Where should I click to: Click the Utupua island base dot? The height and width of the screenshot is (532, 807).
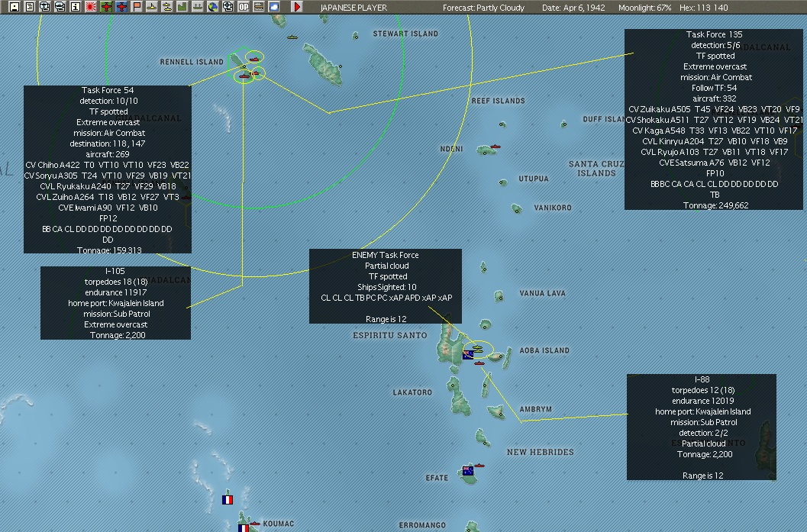(x=503, y=182)
